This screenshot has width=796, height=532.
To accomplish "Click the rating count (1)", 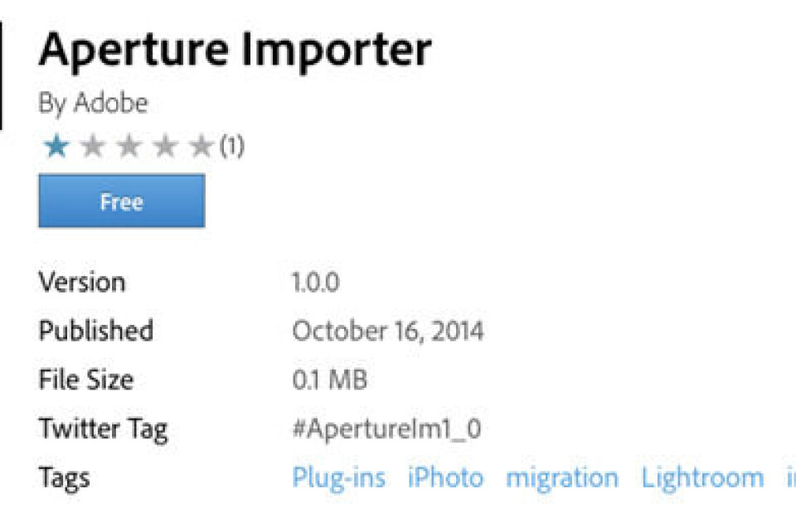I will 232,148.
